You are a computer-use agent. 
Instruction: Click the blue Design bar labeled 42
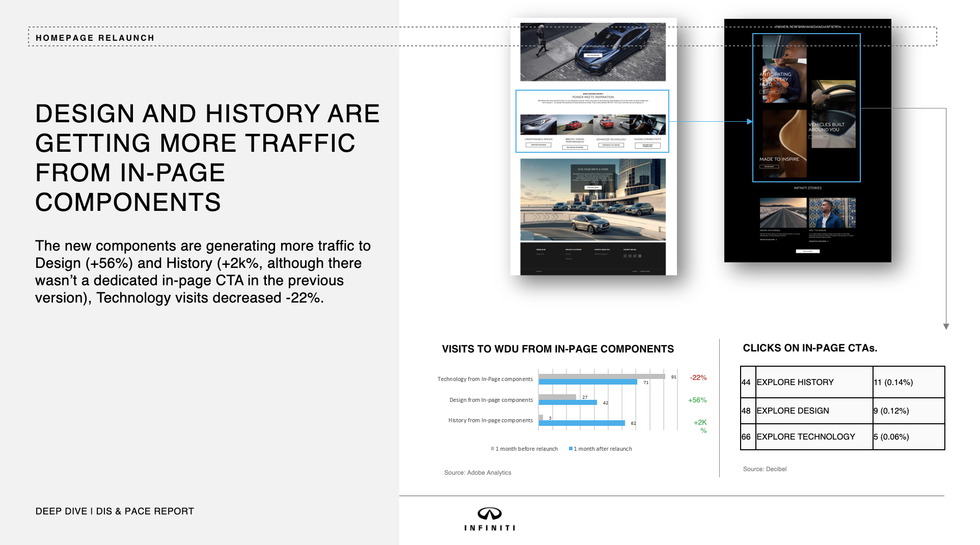pyautogui.click(x=567, y=403)
